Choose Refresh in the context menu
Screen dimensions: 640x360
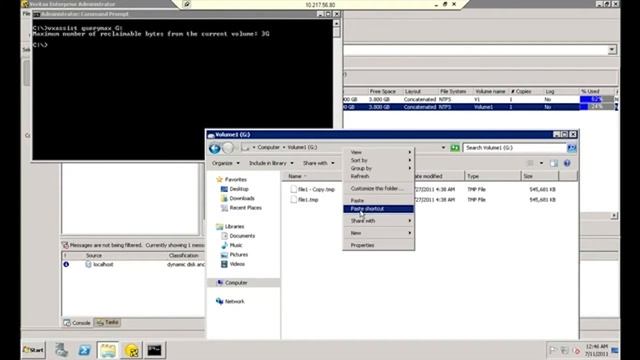(x=379, y=176)
